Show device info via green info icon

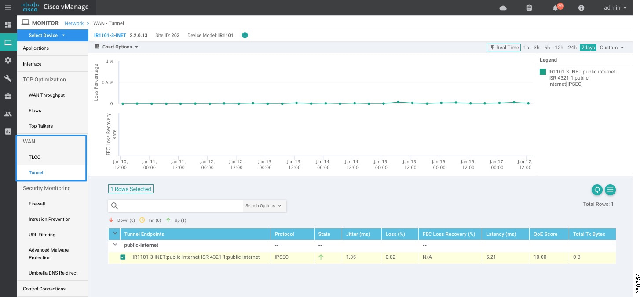pos(245,35)
